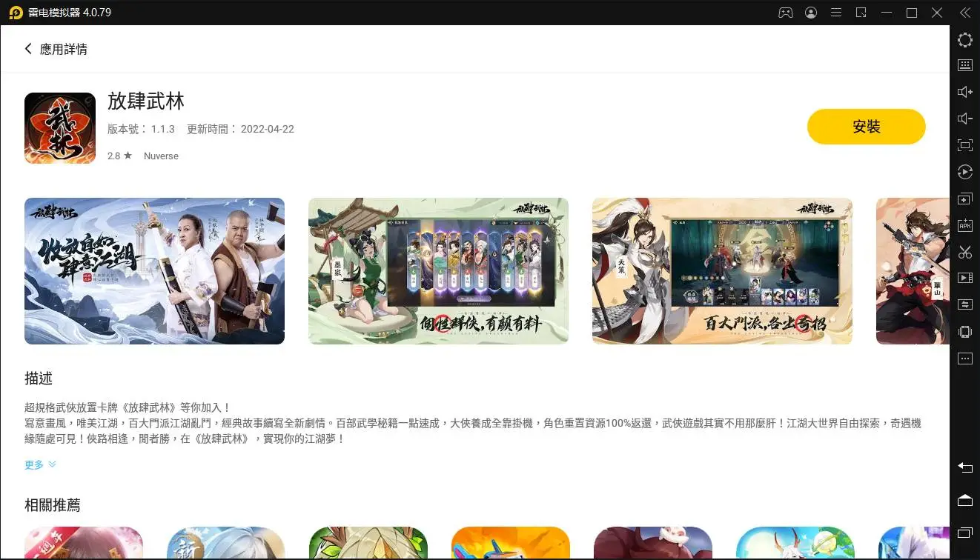
Task: Click the 應用詳情 header text
Action: 64,50
